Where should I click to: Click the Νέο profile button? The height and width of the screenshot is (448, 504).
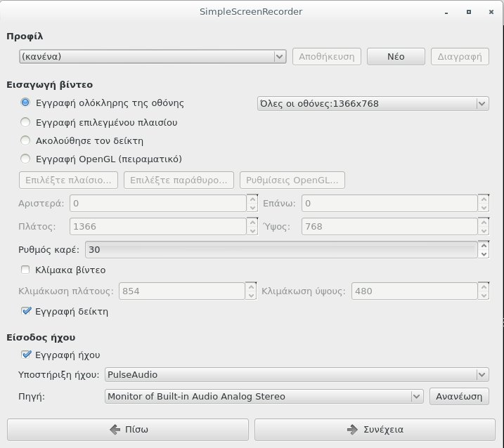(x=396, y=56)
